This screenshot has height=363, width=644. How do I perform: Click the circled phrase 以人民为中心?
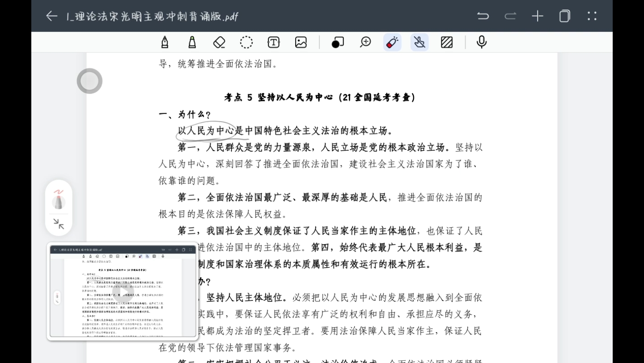(x=206, y=131)
